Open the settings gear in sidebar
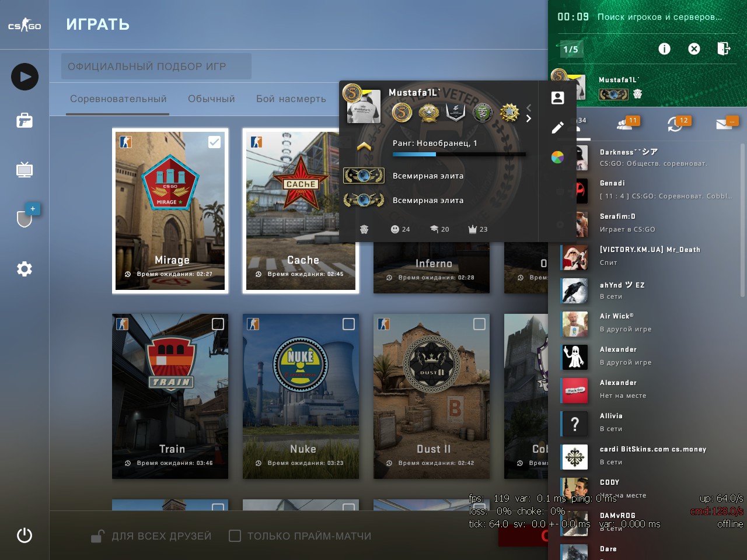 click(25, 269)
